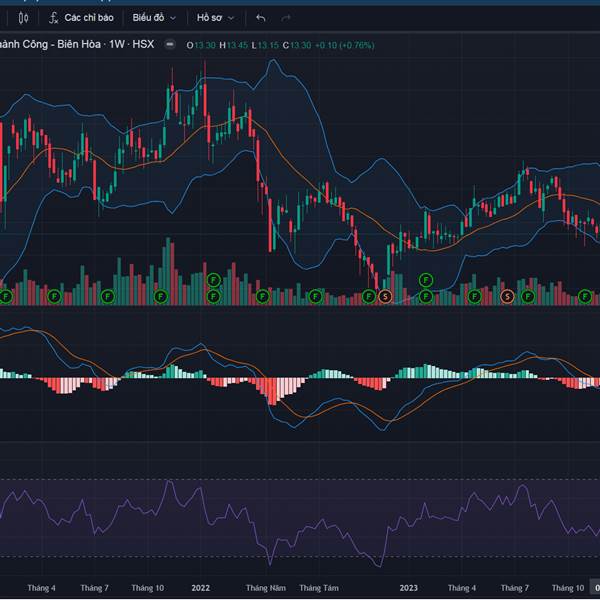Click the Tháng Tám time axis label
The height and width of the screenshot is (600, 600).
coord(319,588)
